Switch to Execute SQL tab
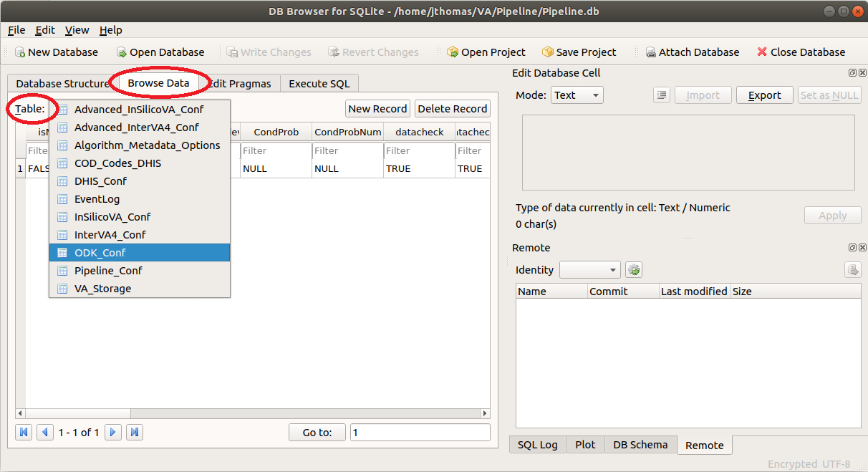This screenshot has height=472, width=868. [319, 84]
